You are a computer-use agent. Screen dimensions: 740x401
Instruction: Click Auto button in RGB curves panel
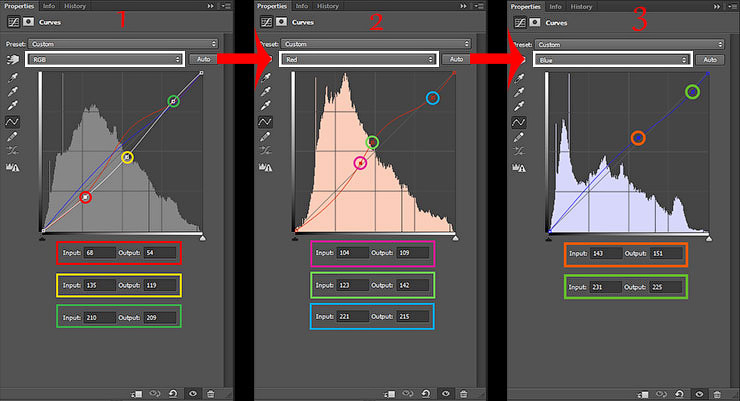click(x=203, y=59)
